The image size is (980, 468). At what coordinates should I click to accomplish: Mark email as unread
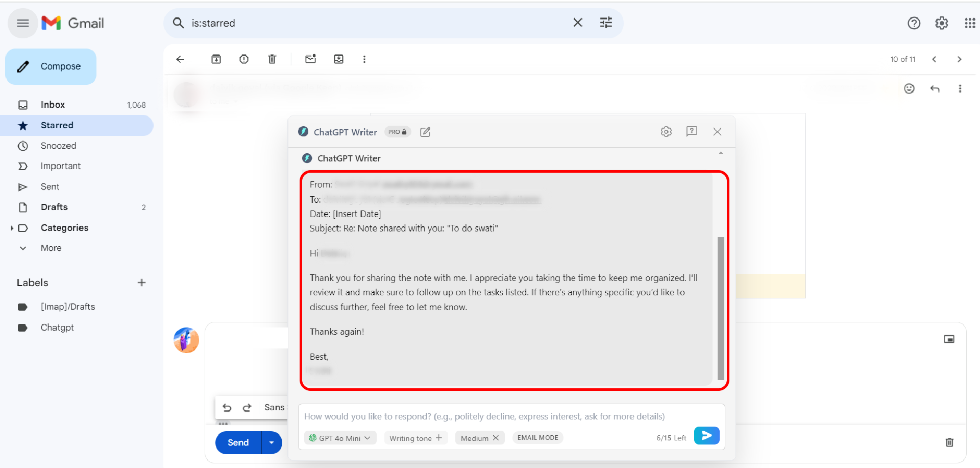[310, 59]
